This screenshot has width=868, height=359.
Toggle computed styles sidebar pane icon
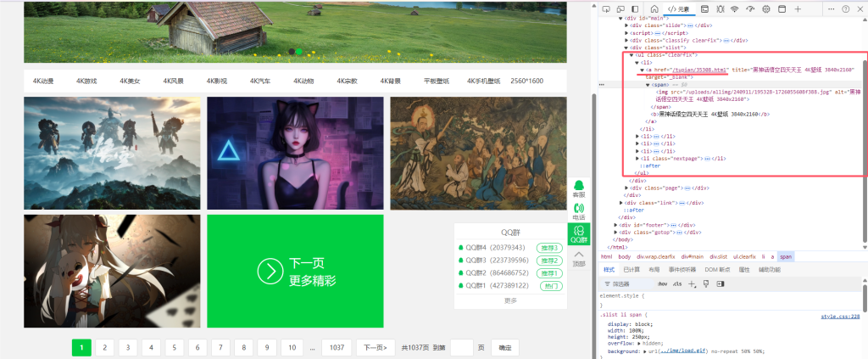point(721,283)
